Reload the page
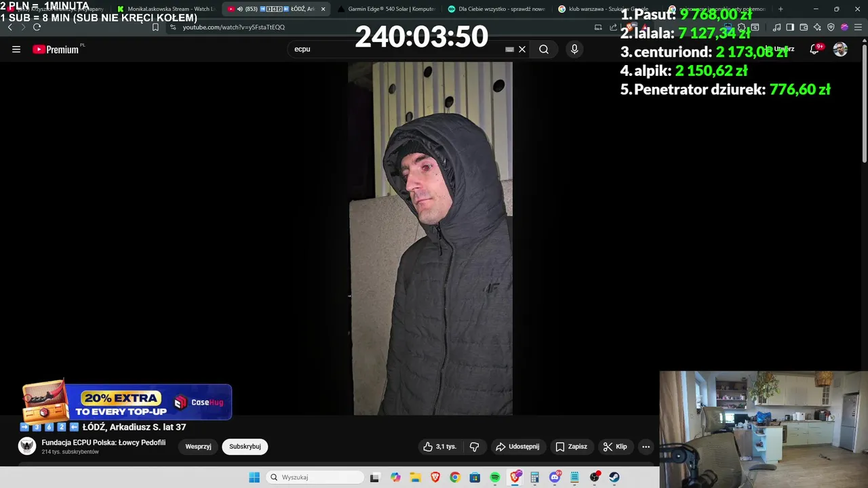Viewport: 868px width, 488px height. pyautogui.click(x=37, y=27)
